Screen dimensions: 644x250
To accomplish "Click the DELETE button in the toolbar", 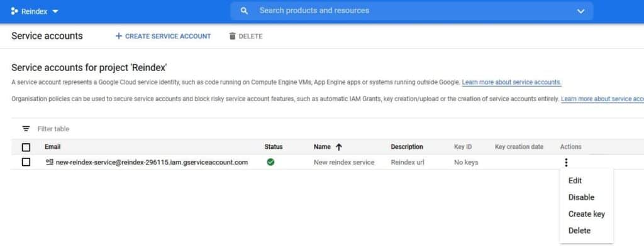I will point(246,36).
